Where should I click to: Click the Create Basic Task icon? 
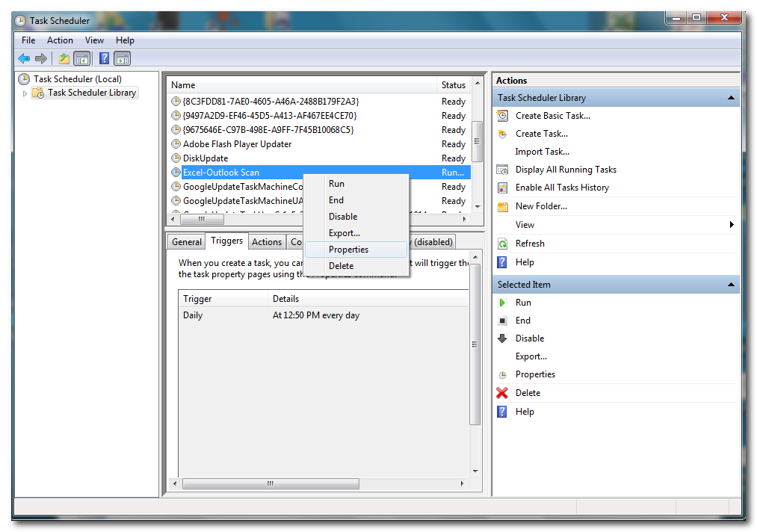[x=503, y=116]
